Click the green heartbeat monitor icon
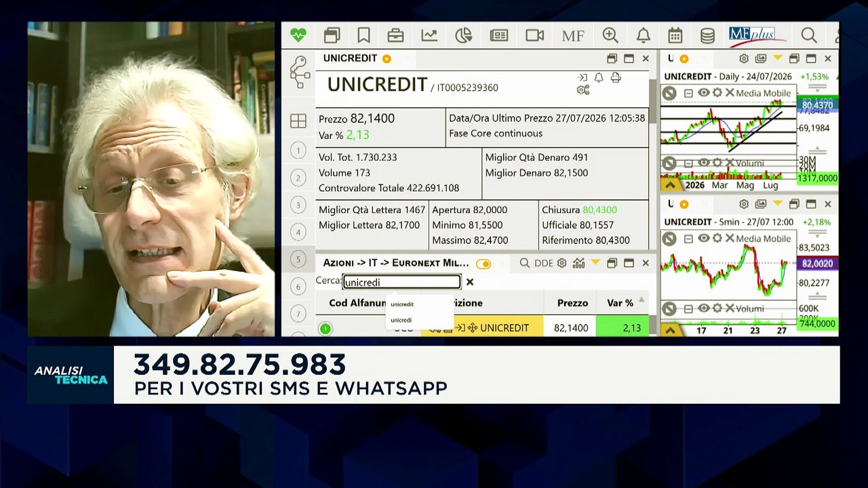The width and height of the screenshot is (868, 488). (298, 35)
